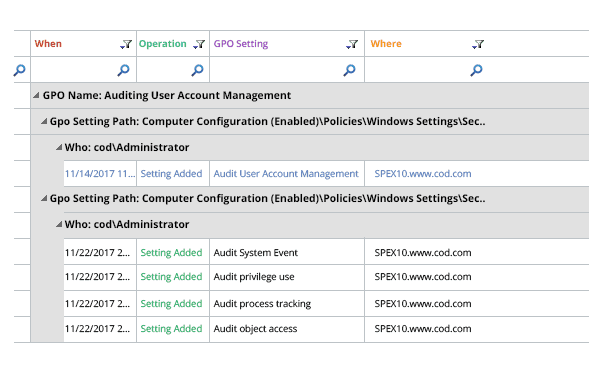Image resolution: width=612 pixels, height=382 pixels.
Task: Sort by the GPO Setting column header
Action: pyautogui.click(x=241, y=44)
